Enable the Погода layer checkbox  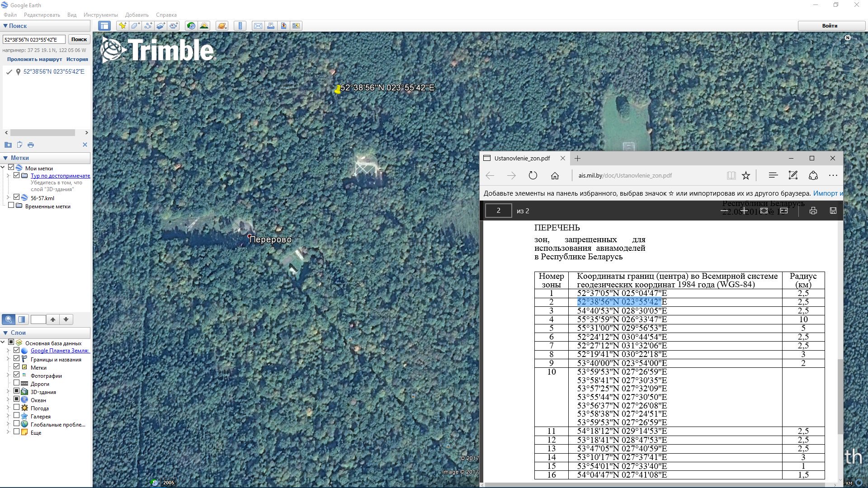click(x=17, y=408)
